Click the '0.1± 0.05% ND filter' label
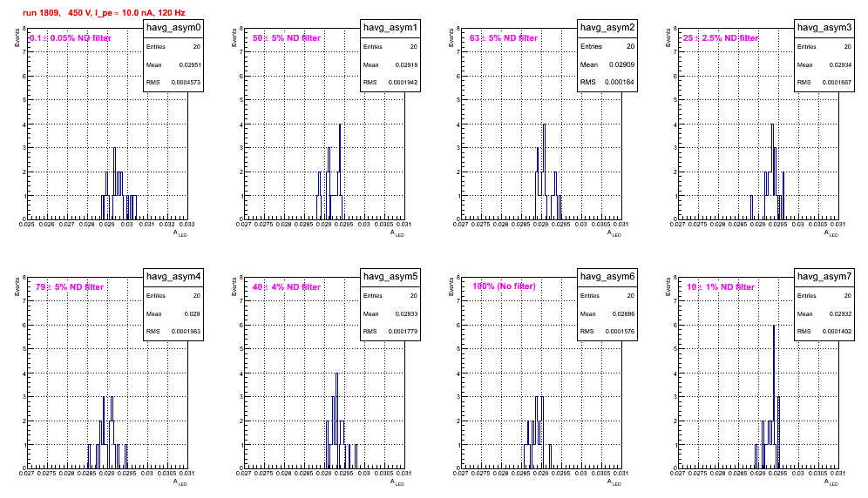Screen dimensions: 868x498 point(71,38)
